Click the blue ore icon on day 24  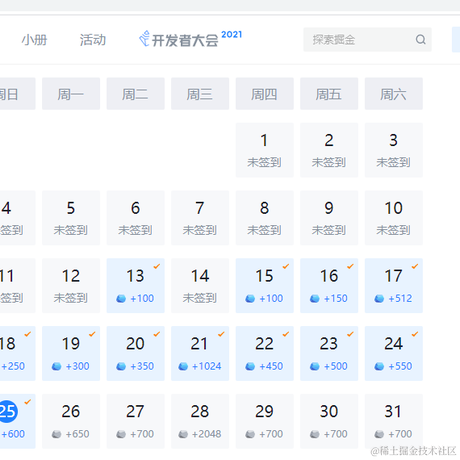click(379, 366)
